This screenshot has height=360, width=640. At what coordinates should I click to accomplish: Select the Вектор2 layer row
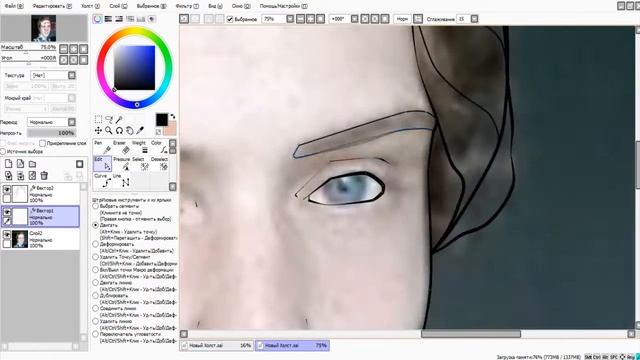40,193
